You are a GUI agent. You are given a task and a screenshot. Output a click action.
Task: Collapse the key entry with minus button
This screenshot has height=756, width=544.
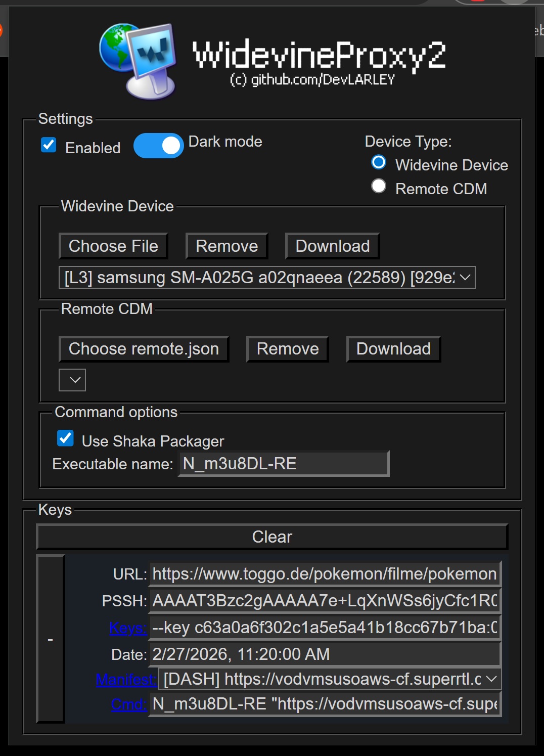coord(51,639)
